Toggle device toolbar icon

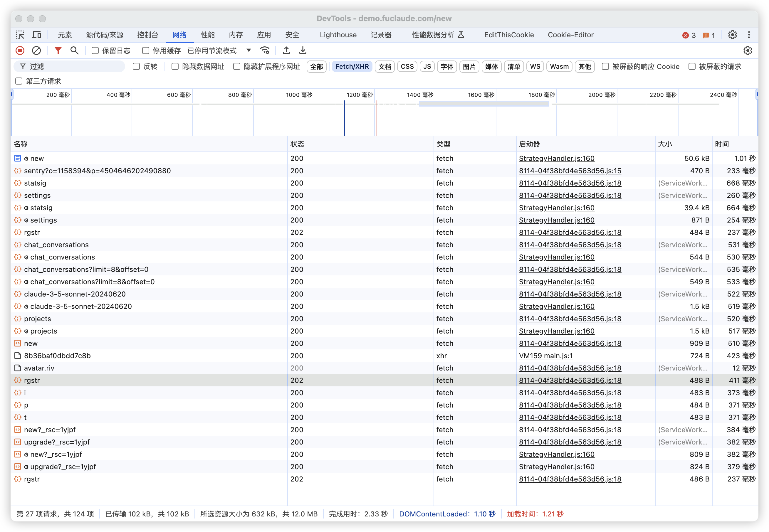click(x=36, y=35)
